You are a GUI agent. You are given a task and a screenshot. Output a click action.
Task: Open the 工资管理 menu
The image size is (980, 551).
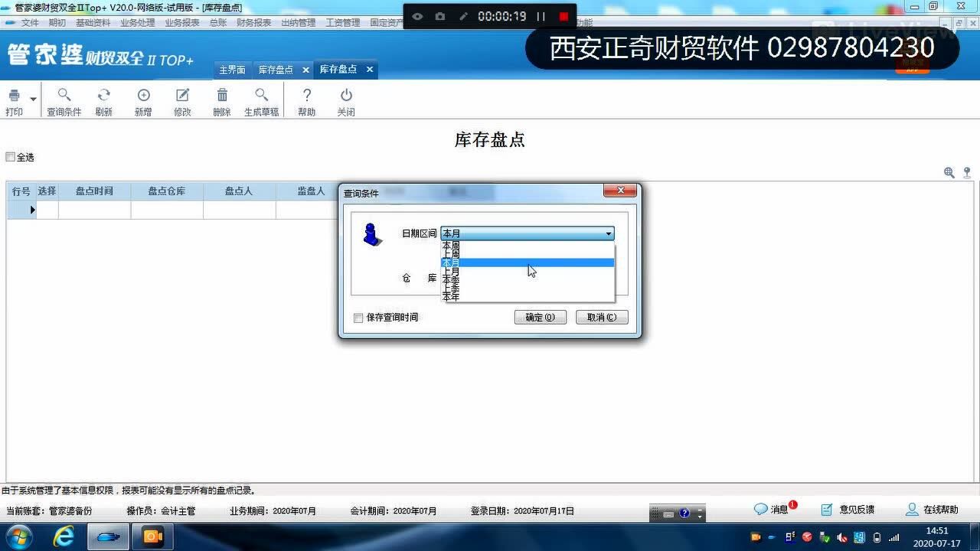pyautogui.click(x=343, y=23)
